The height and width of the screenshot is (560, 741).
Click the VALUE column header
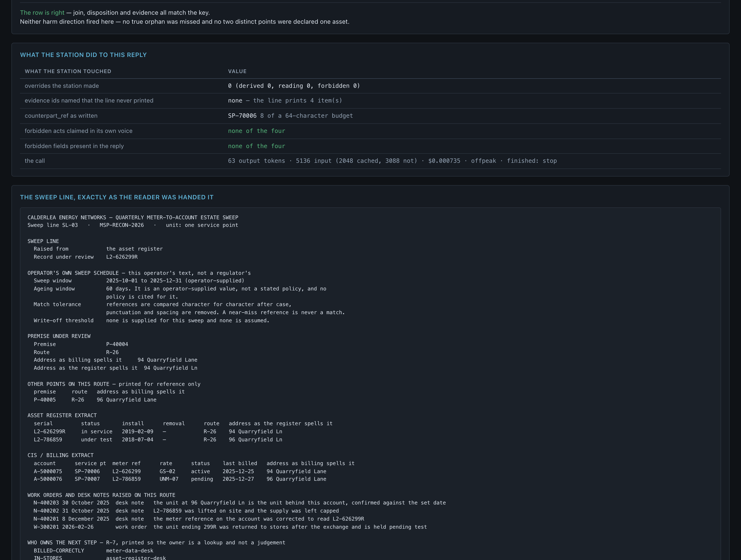click(x=237, y=71)
